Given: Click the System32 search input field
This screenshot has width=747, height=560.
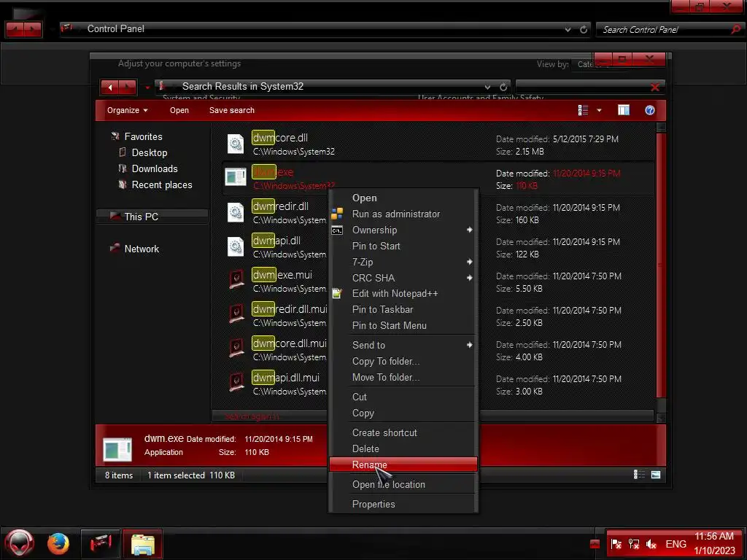Looking at the screenshot, I should [582, 87].
